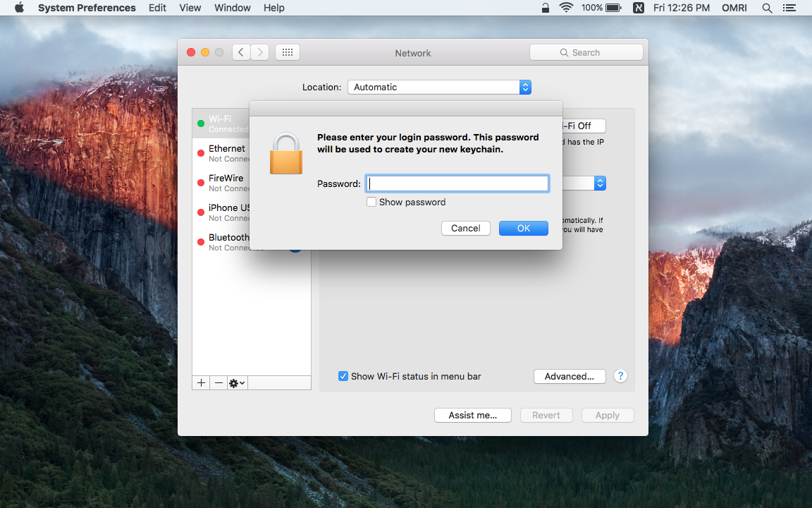Open the OMRI user menu
The image size is (812, 508).
pos(734,8)
